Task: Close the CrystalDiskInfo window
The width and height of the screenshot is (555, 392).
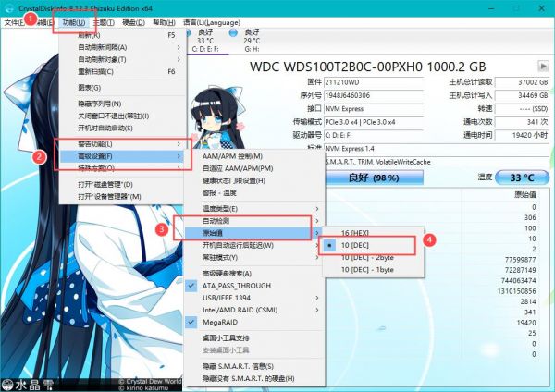Action: pos(541,8)
